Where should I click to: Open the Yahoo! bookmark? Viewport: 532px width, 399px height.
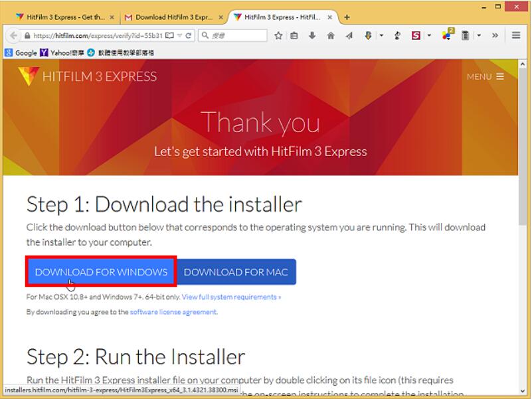coord(62,52)
